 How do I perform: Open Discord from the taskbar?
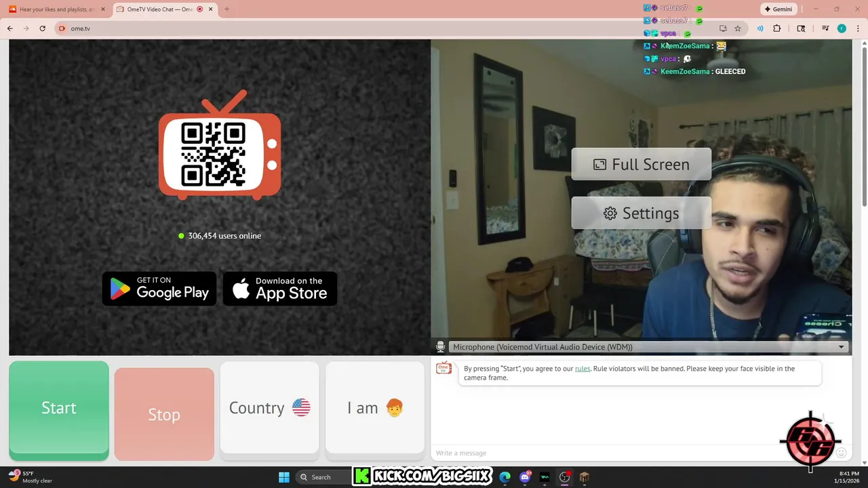click(525, 477)
